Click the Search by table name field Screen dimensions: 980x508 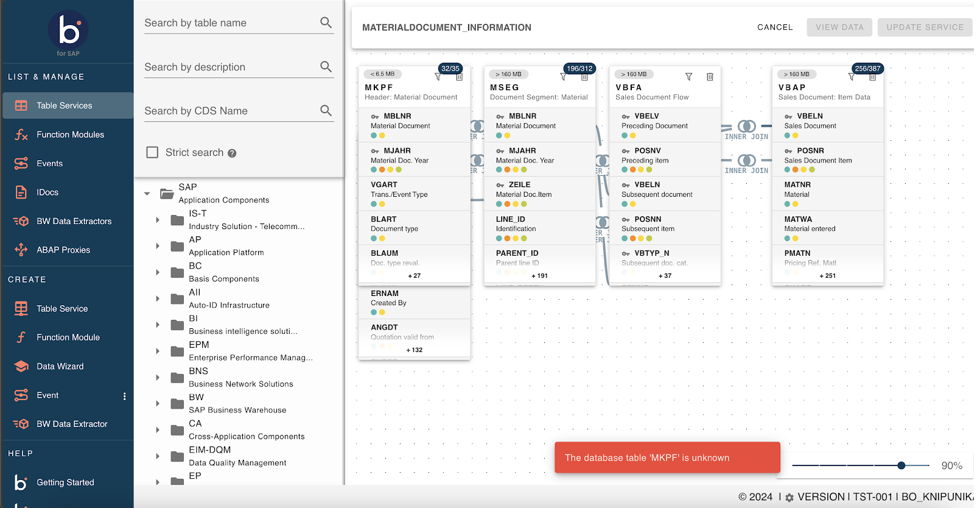tap(230, 23)
